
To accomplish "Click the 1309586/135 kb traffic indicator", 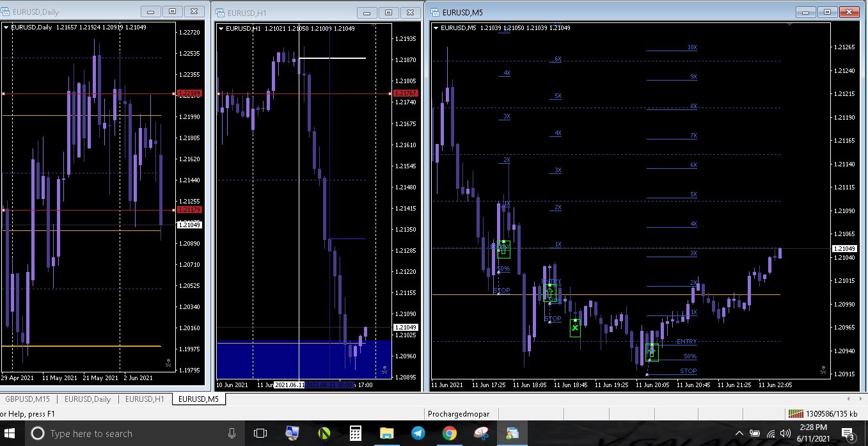I will click(x=832, y=413).
